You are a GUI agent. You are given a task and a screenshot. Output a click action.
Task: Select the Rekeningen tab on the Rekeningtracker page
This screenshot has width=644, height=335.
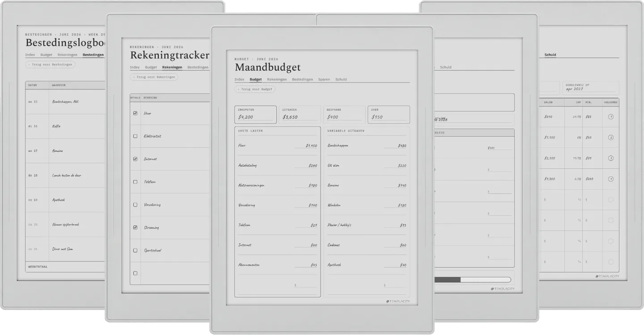click(172, 67)
